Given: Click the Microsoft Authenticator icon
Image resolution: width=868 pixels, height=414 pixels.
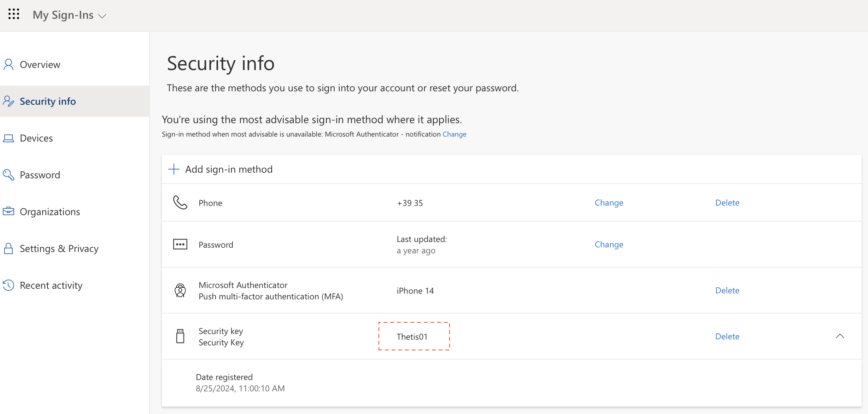Looking at the screenshot, I should point(180,291).
